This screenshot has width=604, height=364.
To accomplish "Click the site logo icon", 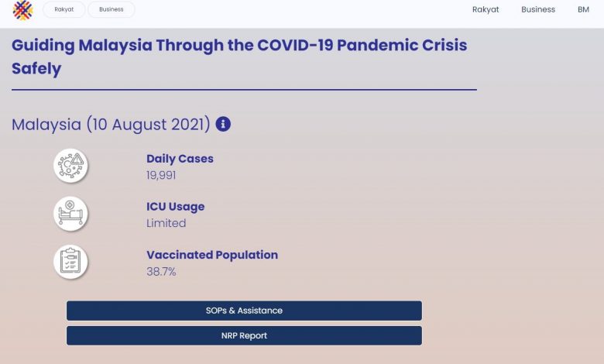I will pos(22,10).
